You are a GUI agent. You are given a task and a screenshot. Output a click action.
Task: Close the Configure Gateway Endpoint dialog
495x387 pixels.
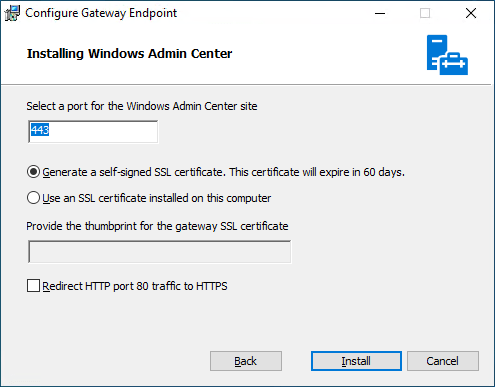(471, 13)
